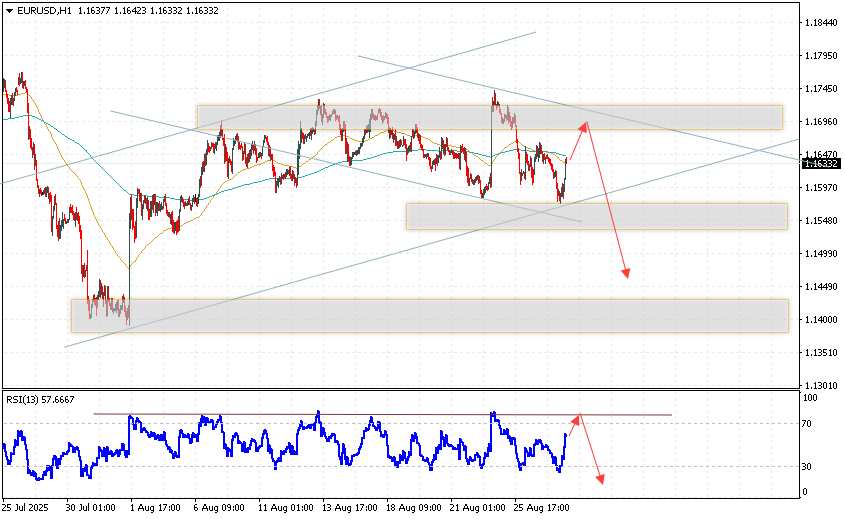
Task: Click the RSI 70 level label
Action: [x=807, y=424]
